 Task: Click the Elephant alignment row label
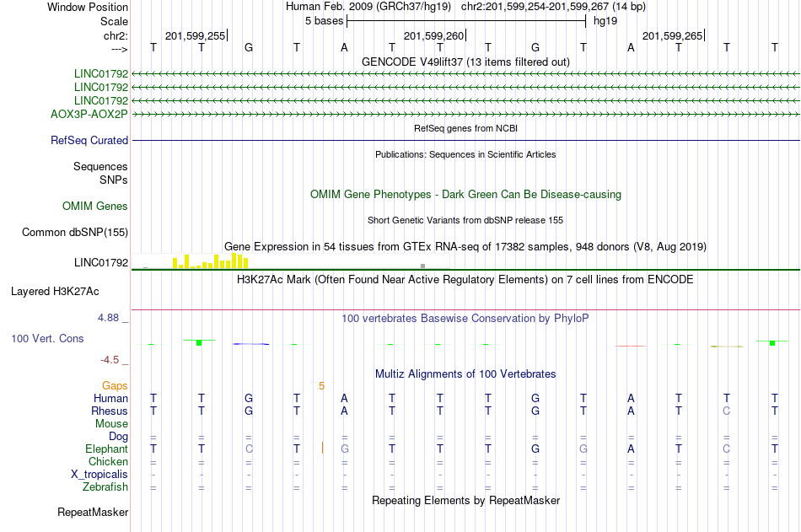[x=106, y=449]
